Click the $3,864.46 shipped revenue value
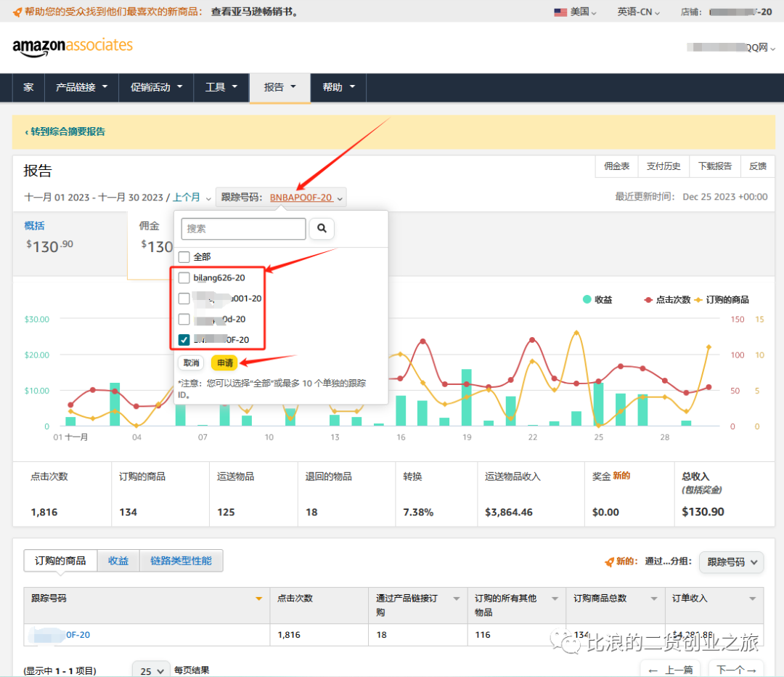784x677 pixels. point(508,512)
